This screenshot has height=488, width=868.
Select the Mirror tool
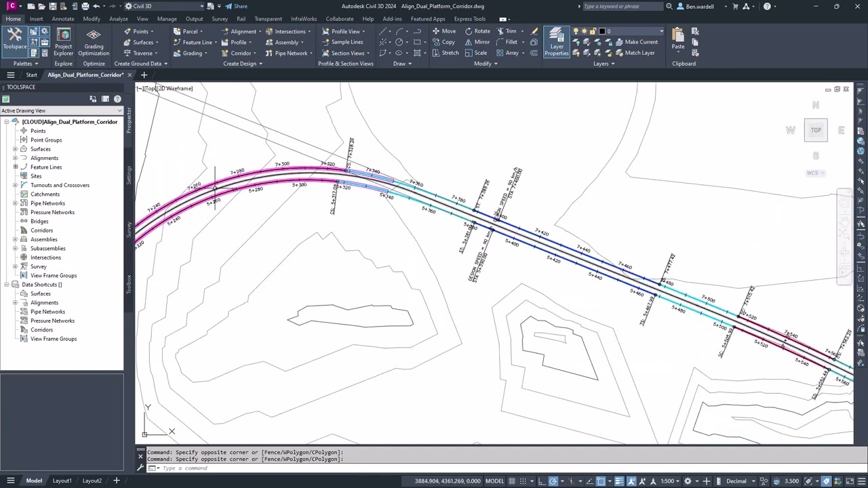click(477, 42)
